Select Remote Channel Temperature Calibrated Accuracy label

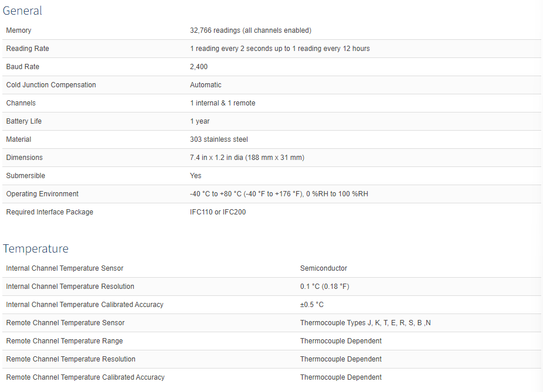85,377
